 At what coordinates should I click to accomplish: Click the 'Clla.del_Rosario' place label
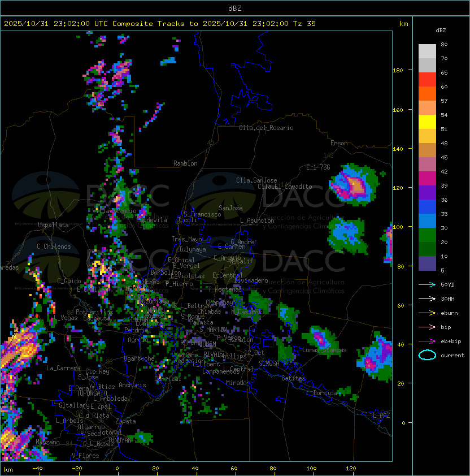266,128
